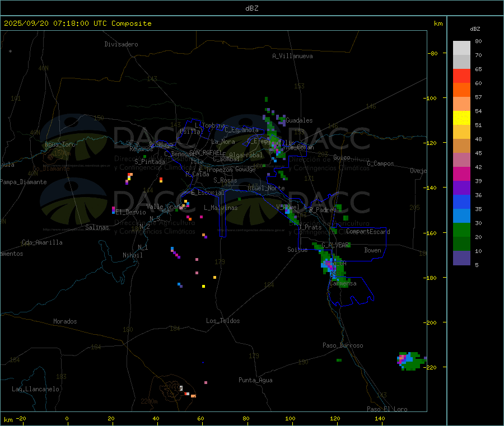Click the 2200m elevation label near volcano
This screenshot has height=426, width=504.
click(x=149, y=401)
